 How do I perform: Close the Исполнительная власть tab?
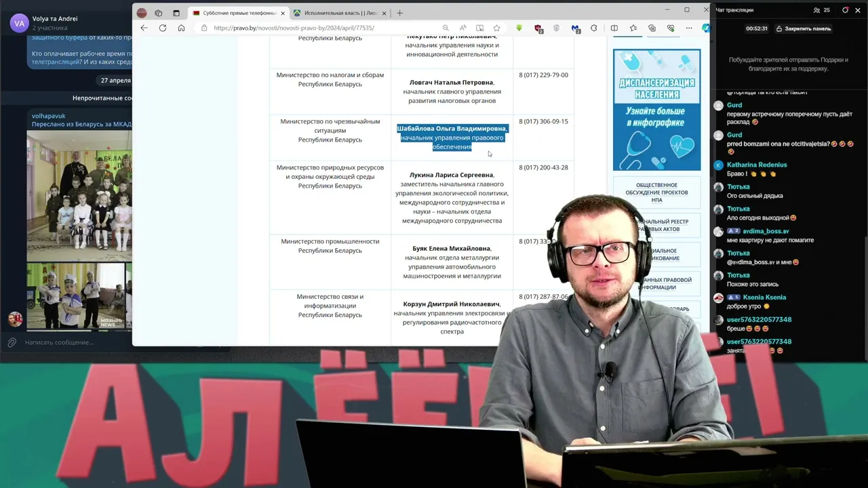(384, 13)
